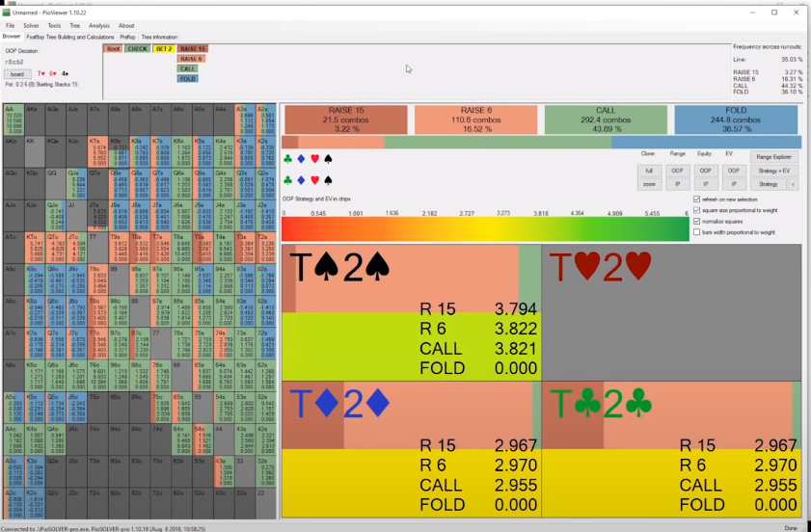Viewport: 811px width, 532px height.
Task: Select the BET 2 node in the tree
Action: click(163, 48)
